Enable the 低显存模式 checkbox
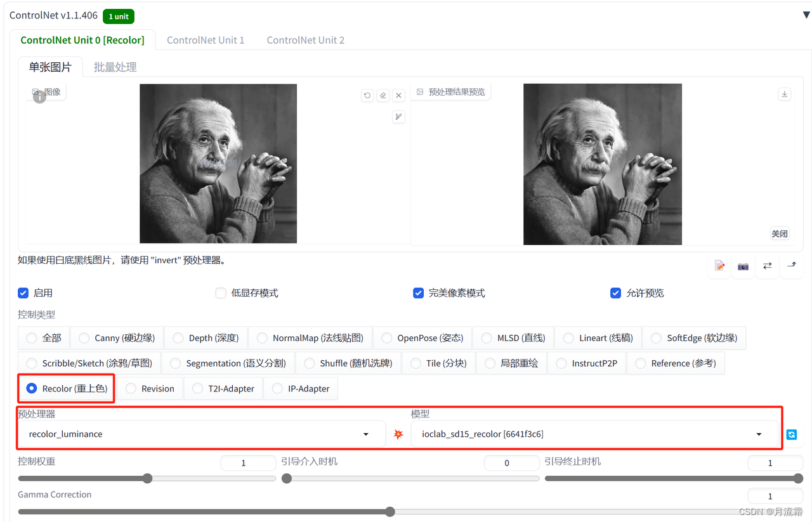Image resolution: width=812 pixels, height=522 pixels. click(x=221, y=293)
